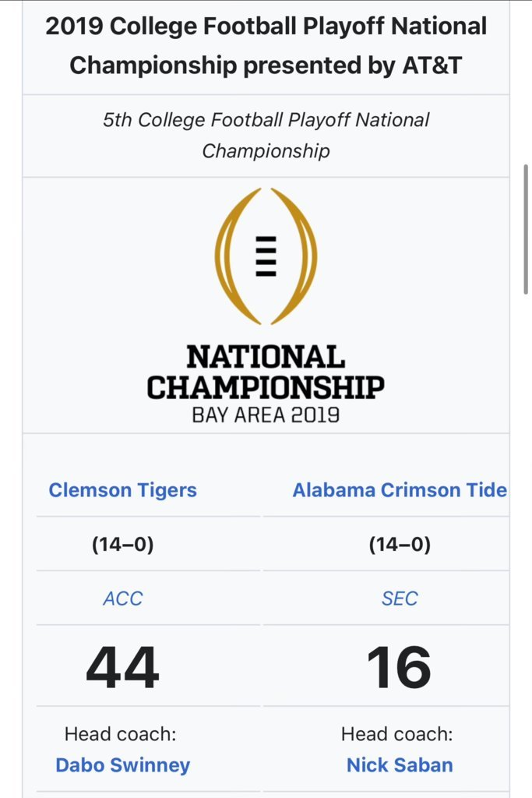Click the BAY AREA 2019 logo text
This screenshot has width=532, height=798.
(x=266, y=415)
